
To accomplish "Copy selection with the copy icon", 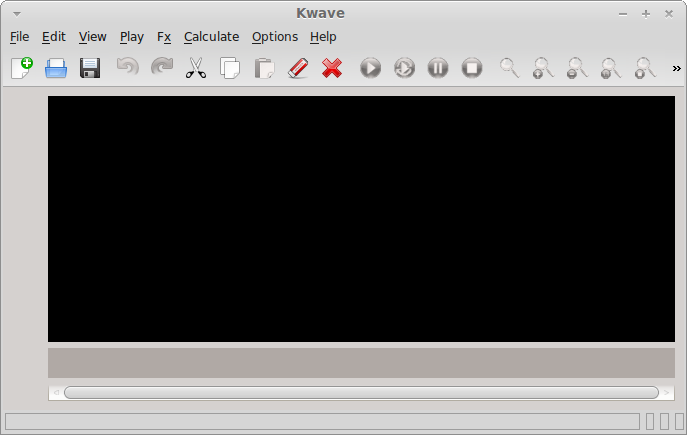I will 230,68.
